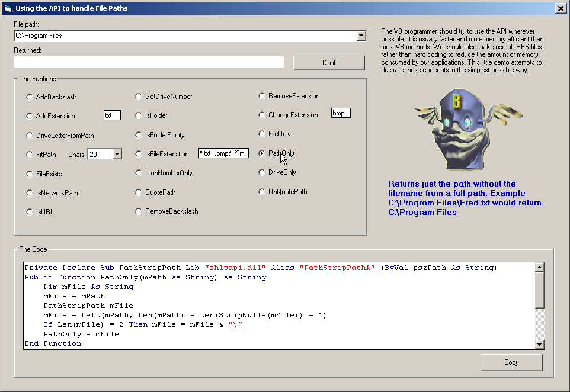Screen dimensions: 570x392
Task: Click the IsFileExtension pattern input box
Action: (223, 153)
